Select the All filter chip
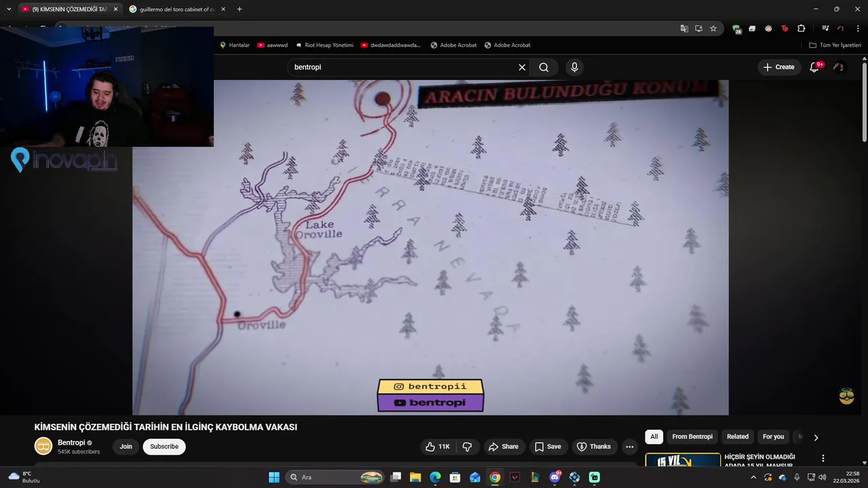 point(654,436)
